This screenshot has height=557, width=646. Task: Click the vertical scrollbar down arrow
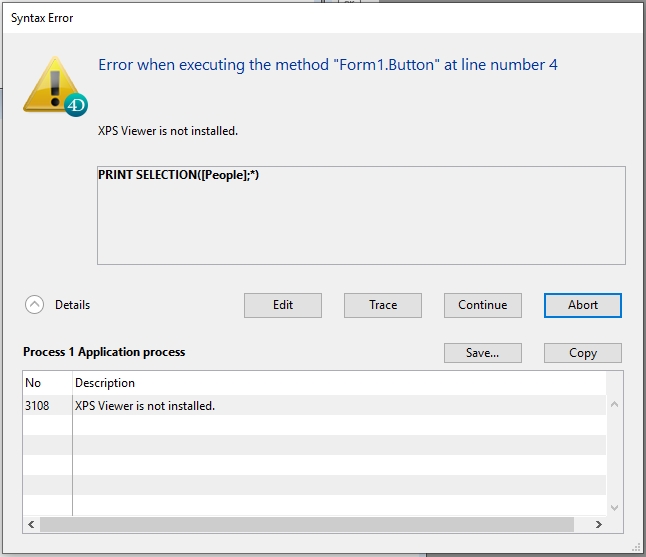point(614,508)
